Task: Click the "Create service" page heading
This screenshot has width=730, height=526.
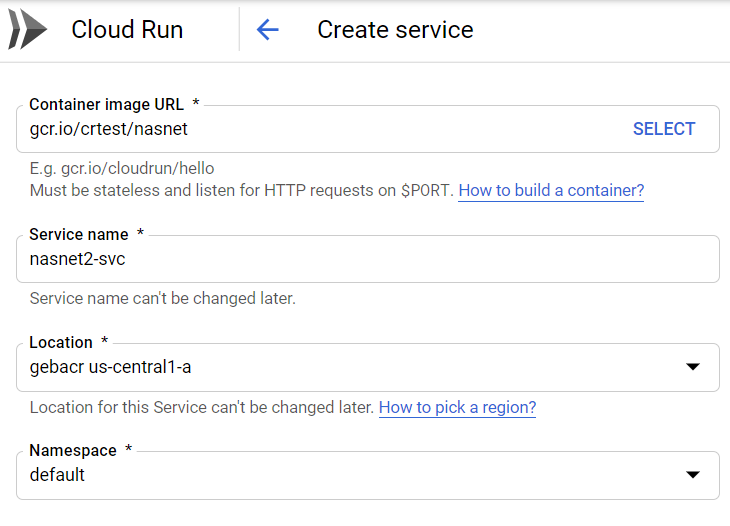Action: click(x=395, y=30)
